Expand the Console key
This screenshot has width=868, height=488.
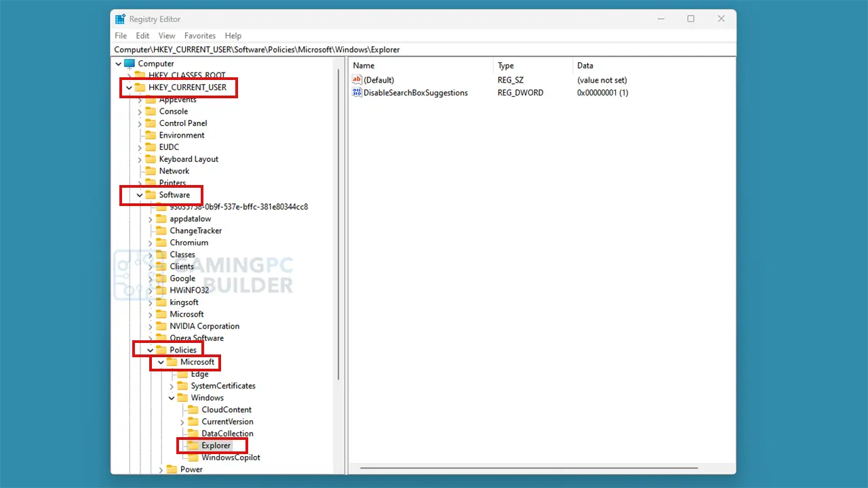click(140, 111)
